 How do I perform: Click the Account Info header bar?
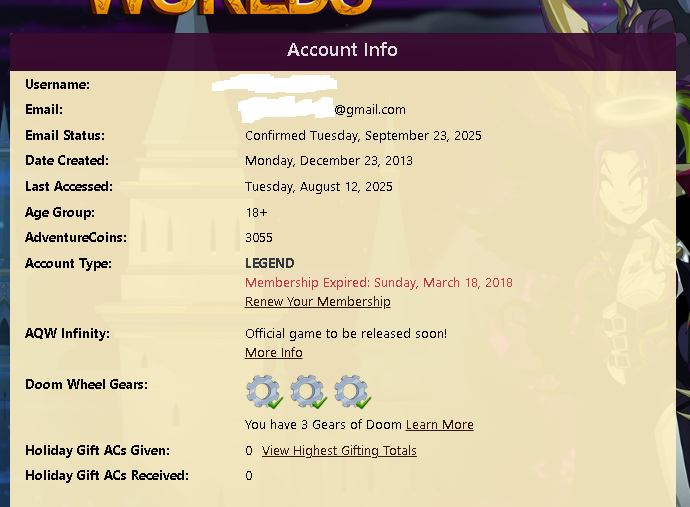[x=343, y=50]
